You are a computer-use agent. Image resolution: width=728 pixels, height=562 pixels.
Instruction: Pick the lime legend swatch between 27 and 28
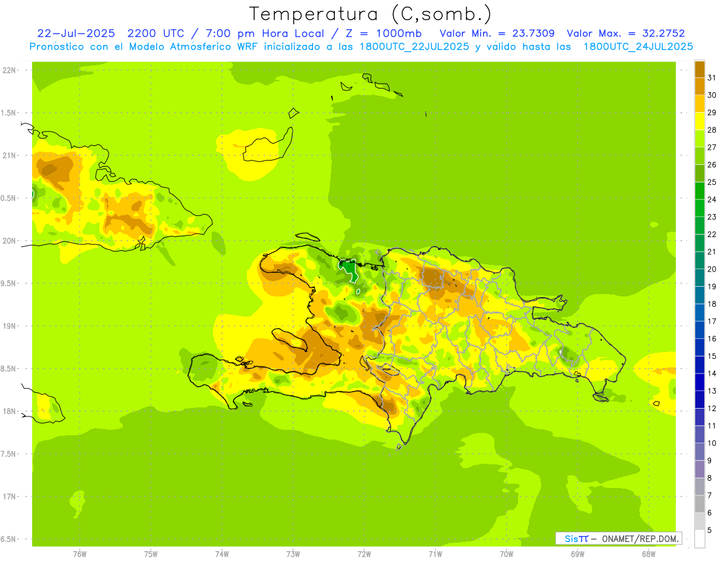click(699, 138)
